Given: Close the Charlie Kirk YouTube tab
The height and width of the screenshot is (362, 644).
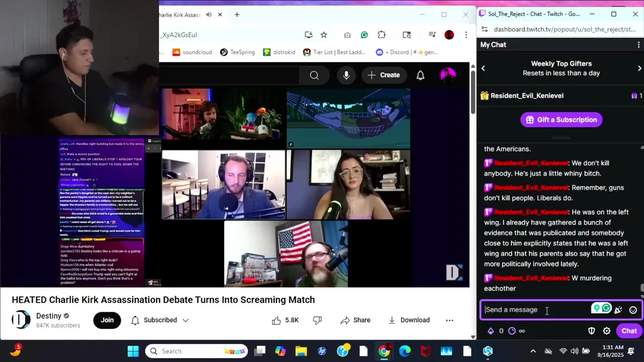Looking at the screenshot, I should tap(220, 15).
